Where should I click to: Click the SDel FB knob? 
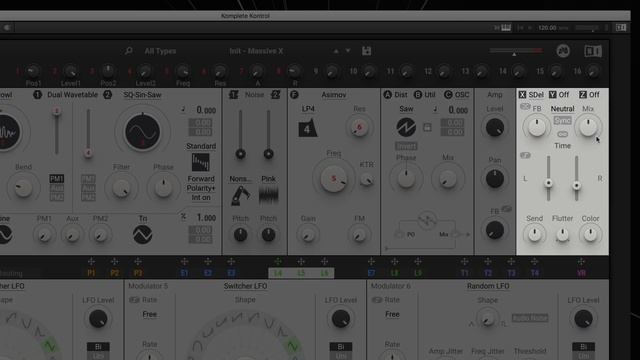click(x=536, y=127)
